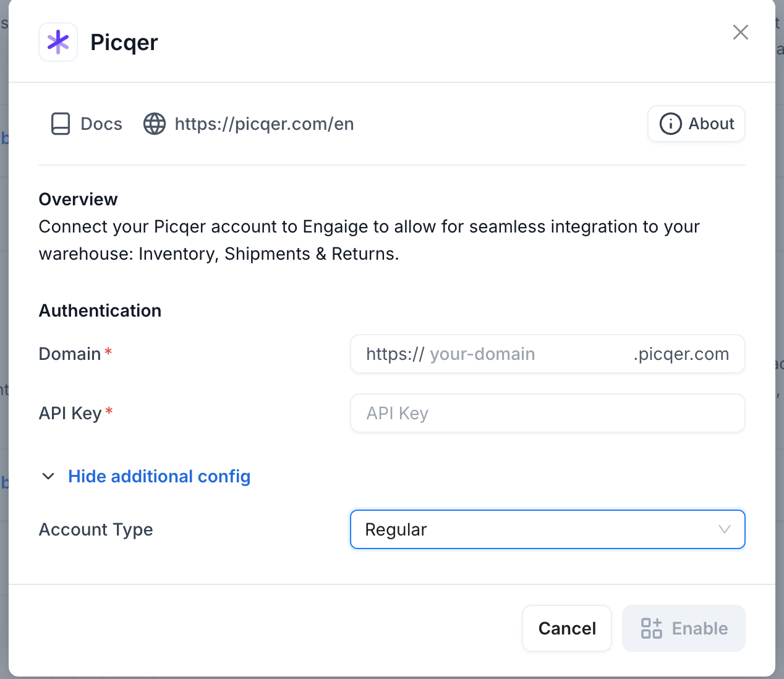784x679 pixels.
Task: Click the grid-plus icon on Enable button
Action: (652, 628)
